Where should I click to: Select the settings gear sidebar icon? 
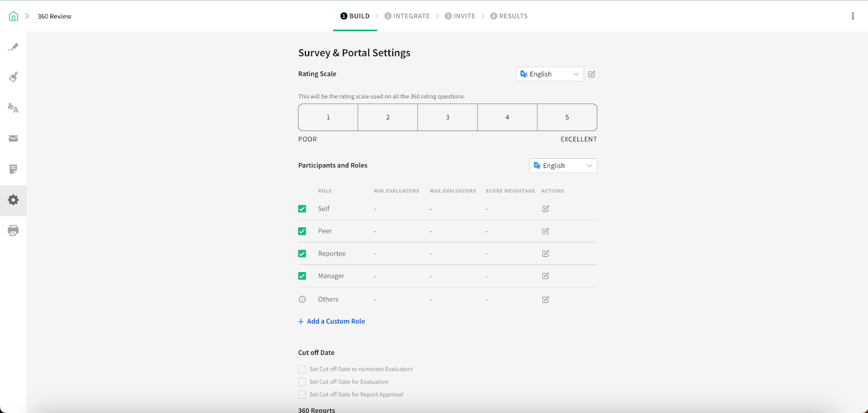[x=13, y=200]
